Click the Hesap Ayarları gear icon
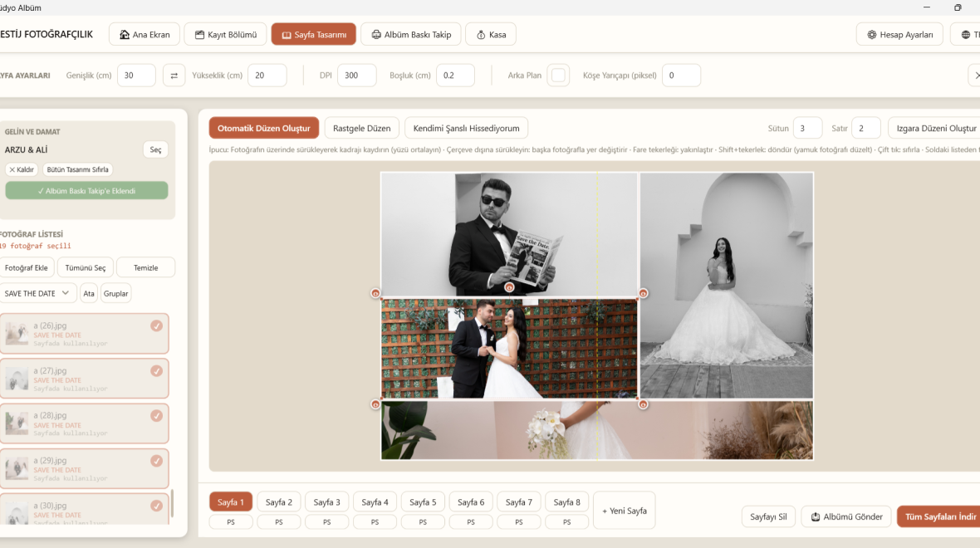Viewport: 980px width, 548px height. (871, 34)
